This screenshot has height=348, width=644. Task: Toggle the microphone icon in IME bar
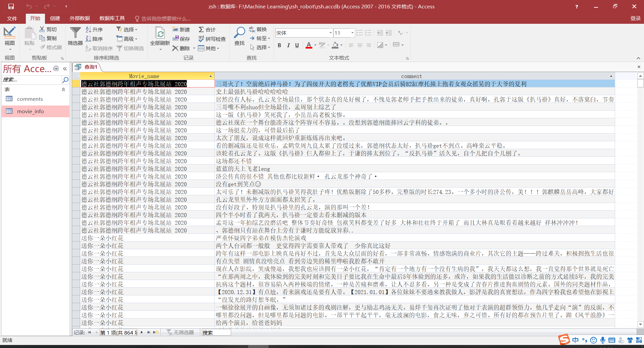(603, 340)
